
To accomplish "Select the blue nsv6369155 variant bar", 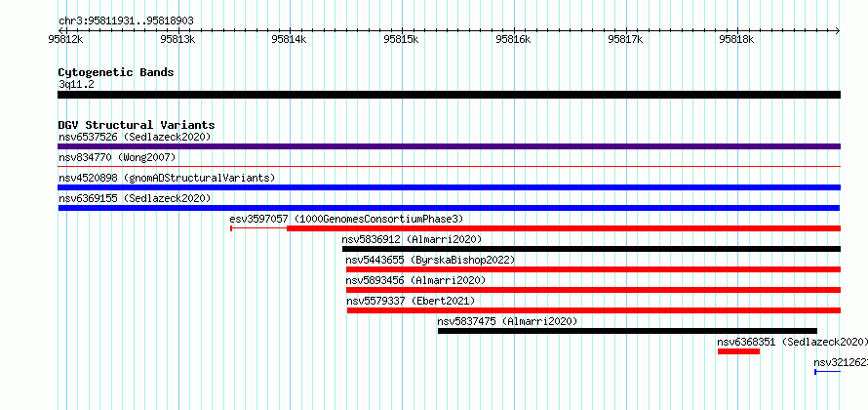I will [x=449, y=208].
